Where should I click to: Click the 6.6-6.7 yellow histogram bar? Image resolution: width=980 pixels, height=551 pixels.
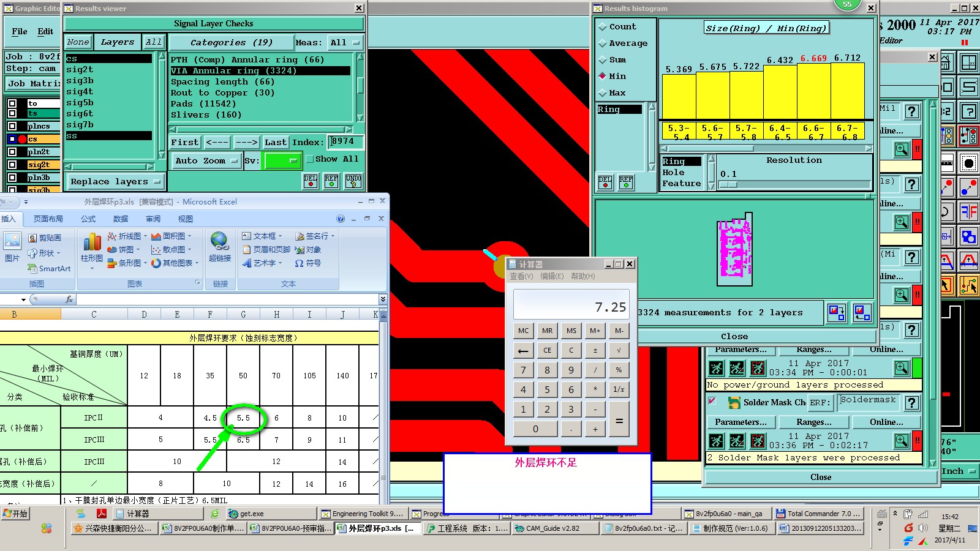click(813, 91)
